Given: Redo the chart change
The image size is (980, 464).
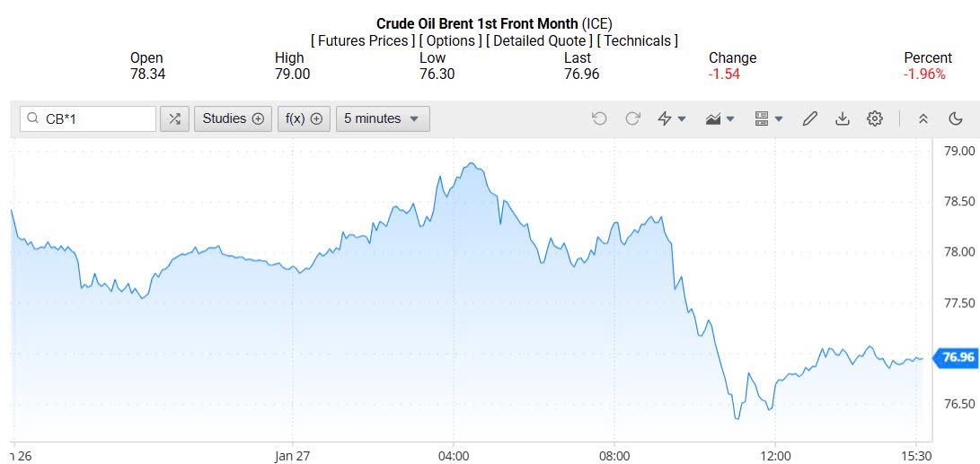Looking at the screenshot, I should (x=632, y=118).
